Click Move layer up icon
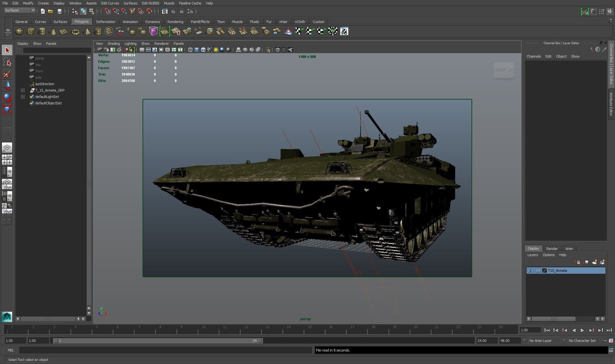 click(578, 262)
